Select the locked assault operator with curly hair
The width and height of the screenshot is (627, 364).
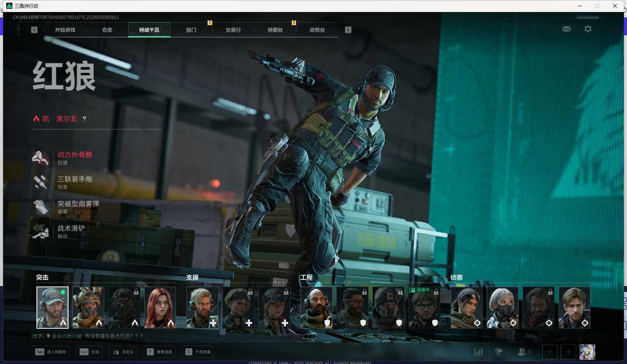pyautogui.click(x=124, y=307)
